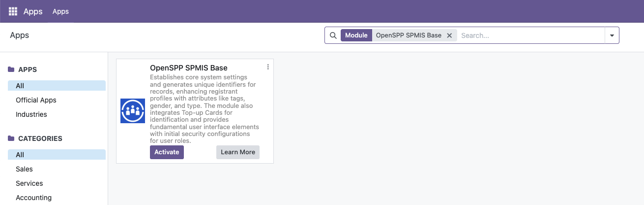
Task: Click the Apps brand title in the navbar
Action: 33,11
